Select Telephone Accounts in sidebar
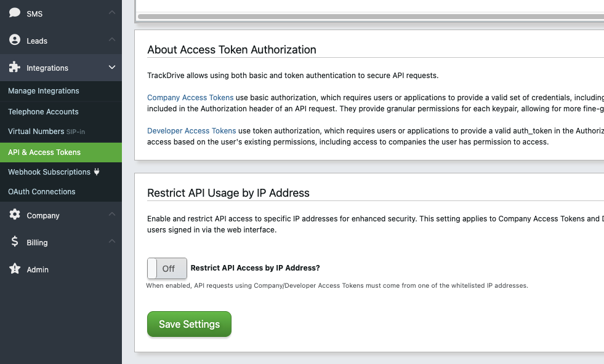 point(43,112)
